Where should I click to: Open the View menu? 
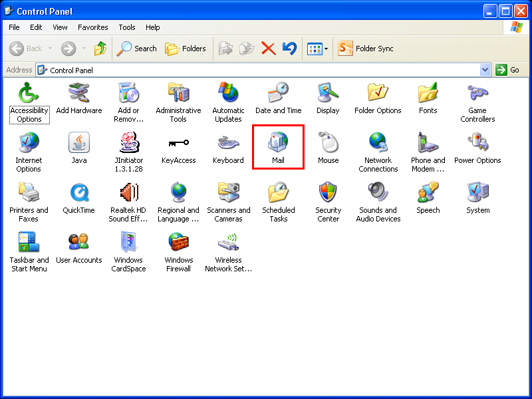pos(60,27)
